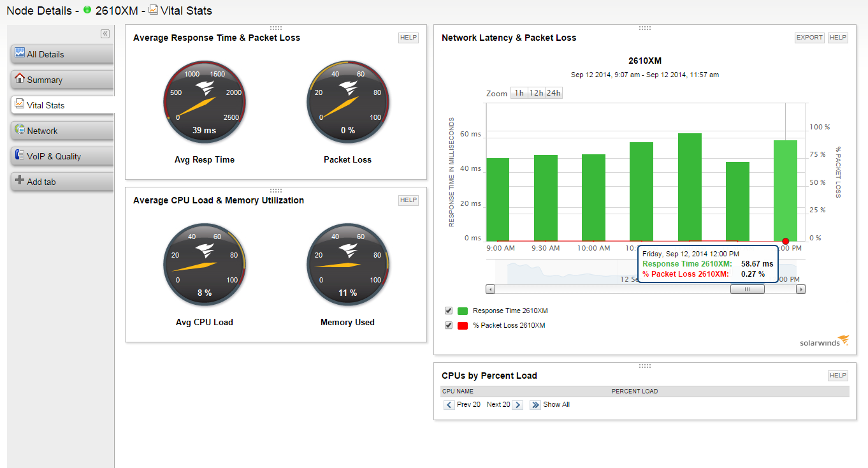Click the Avg Resp Time gauge
Viewport: 868px width, 468px height.
point(204,103)
